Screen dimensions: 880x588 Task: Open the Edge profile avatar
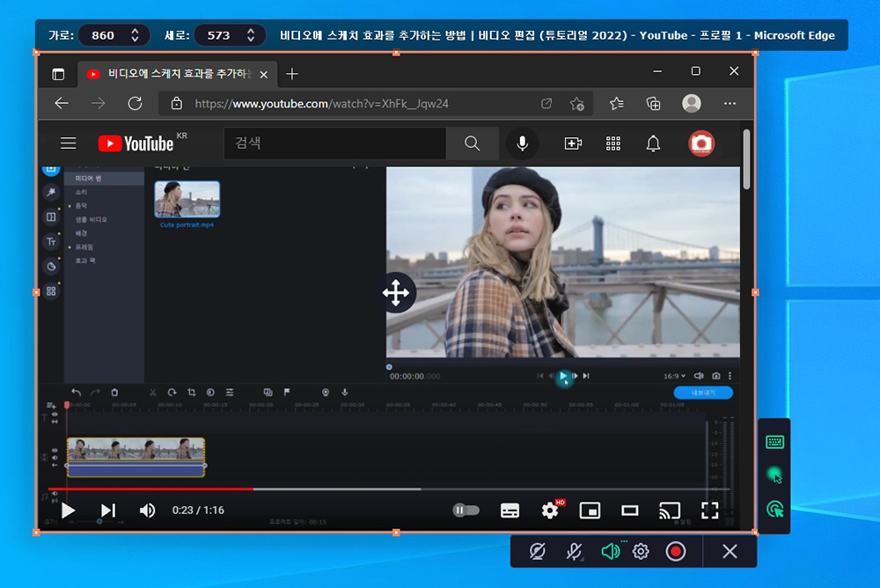(692, 103)
